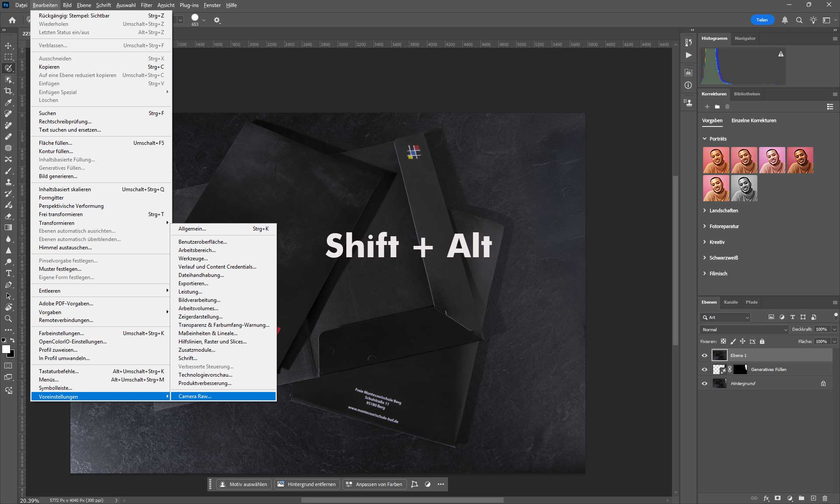This screenshot has height=504, width=840.
Task: Open the lightbulb Discover icon
Action: 813,20
